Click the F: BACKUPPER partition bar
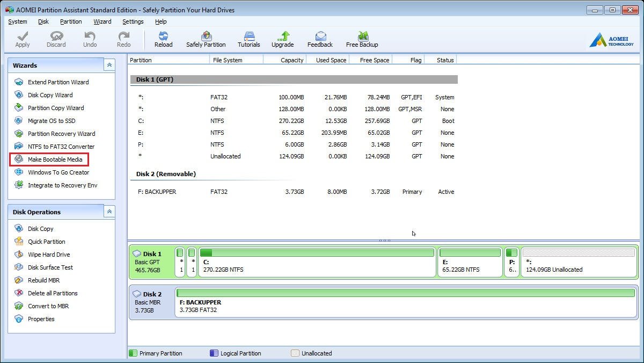The width and height of the screenshot is (644, 363). click(x=405, y=302)
